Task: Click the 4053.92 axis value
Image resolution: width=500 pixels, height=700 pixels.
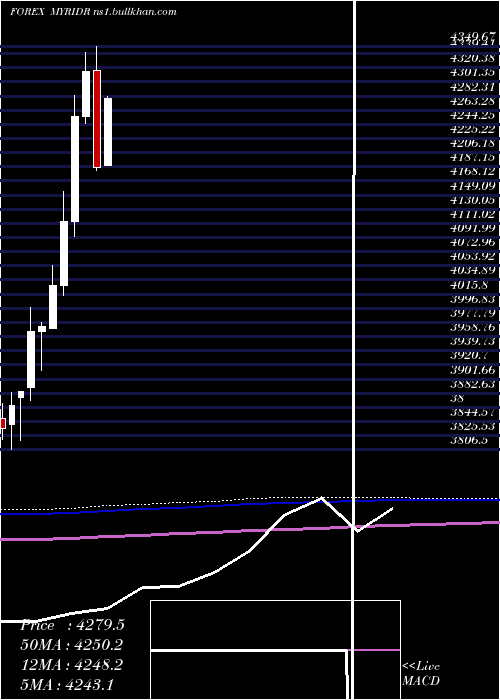Action: click(x=473, y=257)
